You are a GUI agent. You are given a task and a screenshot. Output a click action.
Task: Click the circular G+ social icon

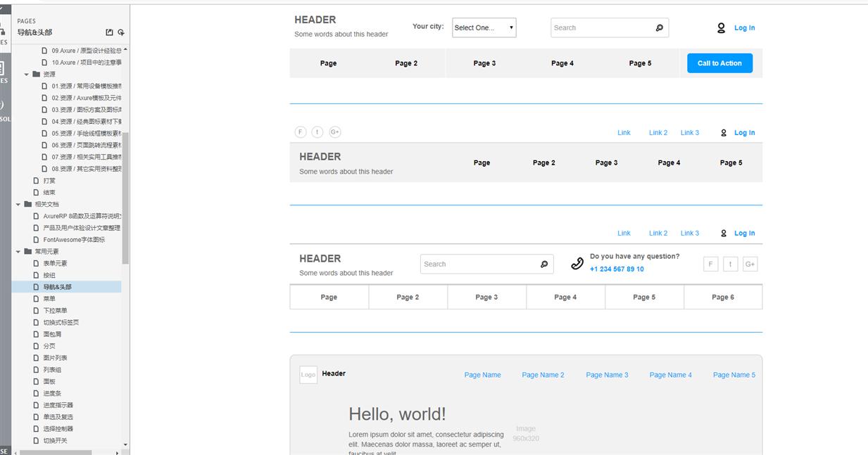pos(335,132)
